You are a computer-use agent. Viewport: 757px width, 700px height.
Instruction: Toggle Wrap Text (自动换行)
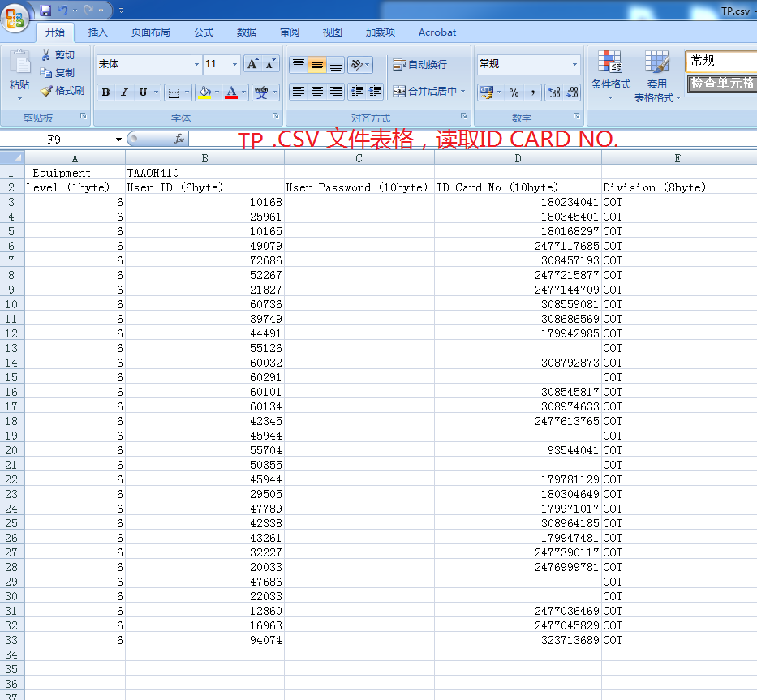[419, 65]
